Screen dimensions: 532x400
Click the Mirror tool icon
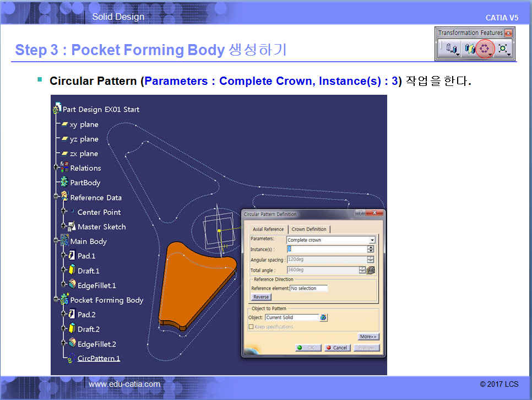point(469,49)
